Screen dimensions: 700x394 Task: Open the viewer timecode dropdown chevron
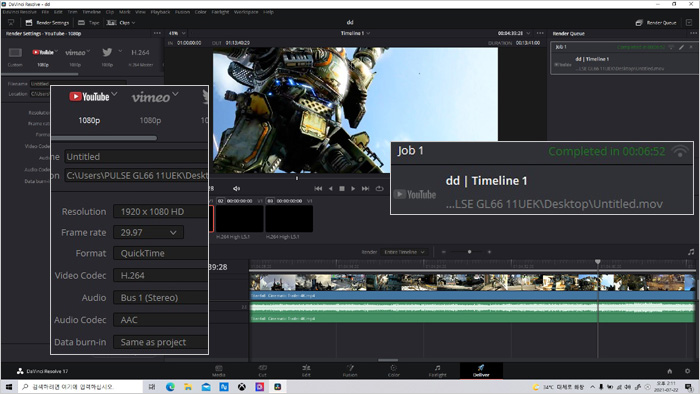click(x=529, y=33)
